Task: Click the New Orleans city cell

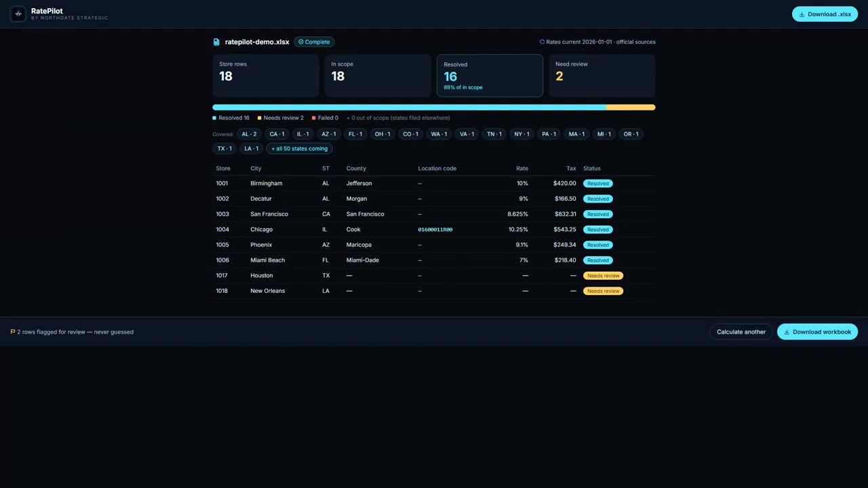Action: (x=268, y=291)
